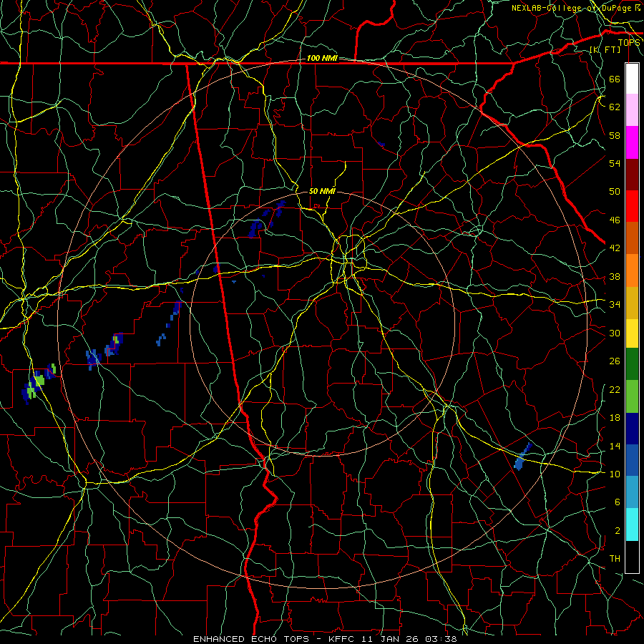Click the TOPS legend title
This screenshot has width=644, height=644.
click(x=629, y=43)
